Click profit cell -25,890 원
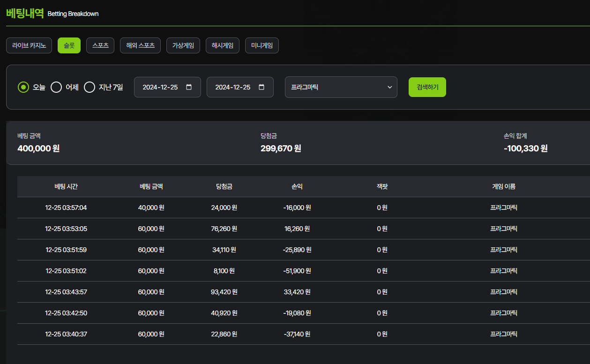590x364 pixels. point(297,250)
